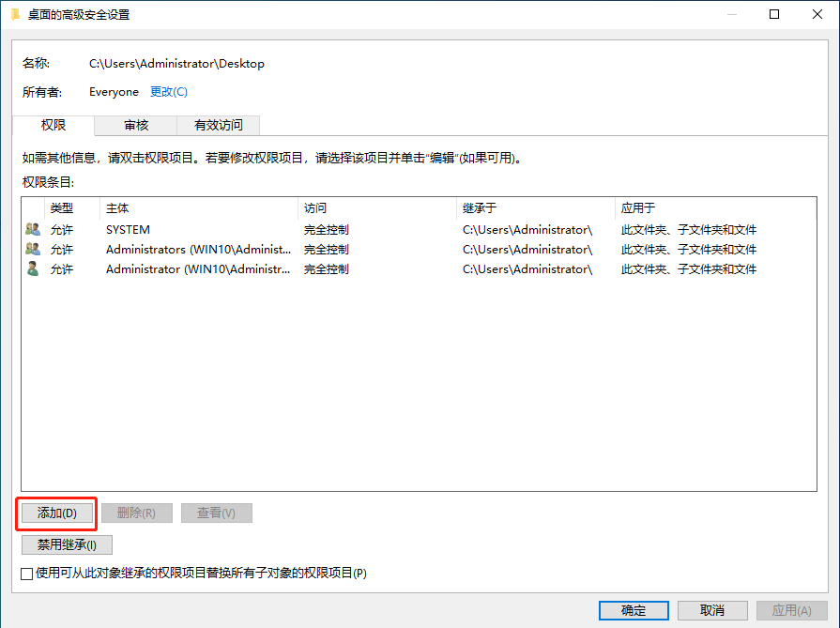Select the Administrators permission entry
Image resolution: width=840 pixels, height=628 pixels.
tap(188, 249)
